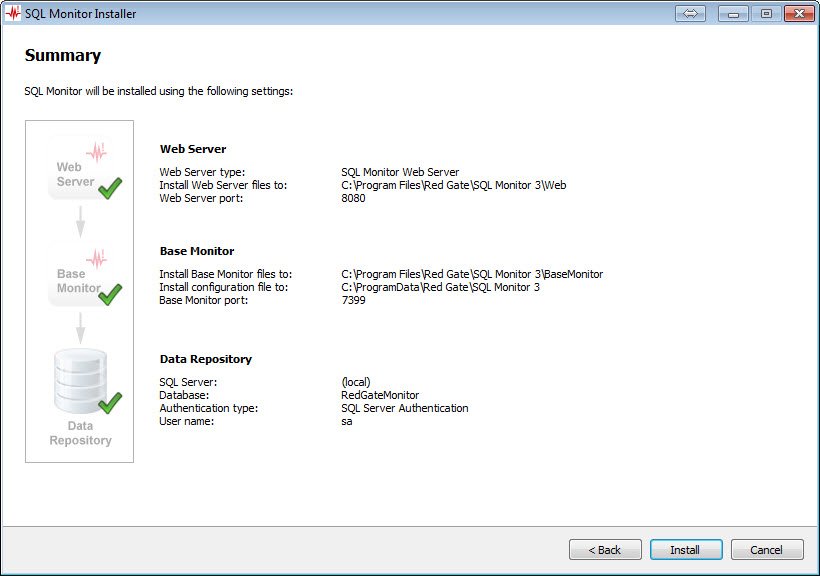Click 'SQL Server Authentication' value
This screenshot has height=576, width=820.
click(405, 408)
